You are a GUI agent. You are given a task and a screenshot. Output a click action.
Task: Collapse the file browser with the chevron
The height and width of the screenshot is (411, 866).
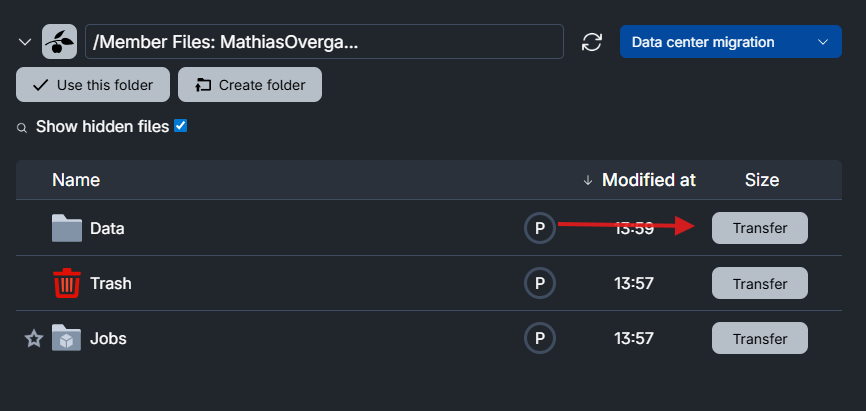tap(25, 42)
